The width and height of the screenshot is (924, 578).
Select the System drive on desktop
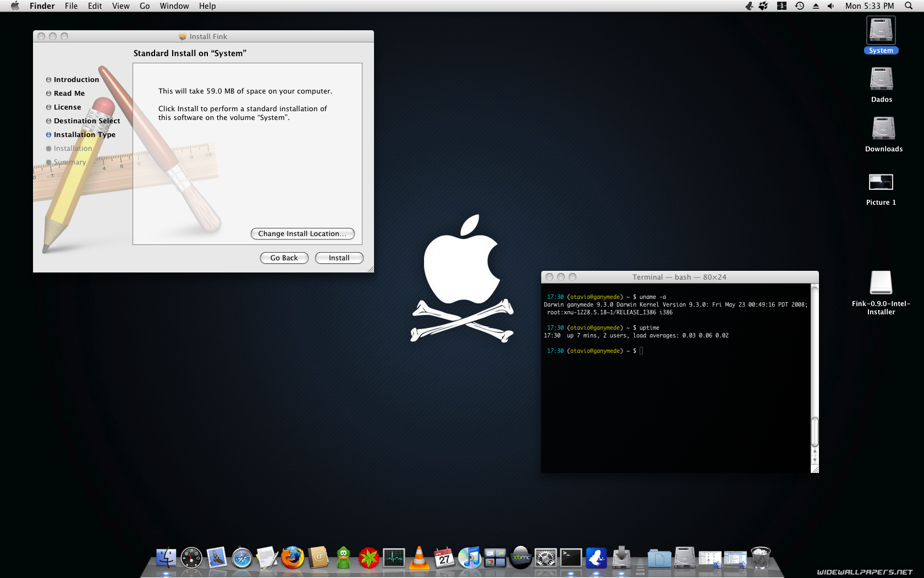(881, 35)
